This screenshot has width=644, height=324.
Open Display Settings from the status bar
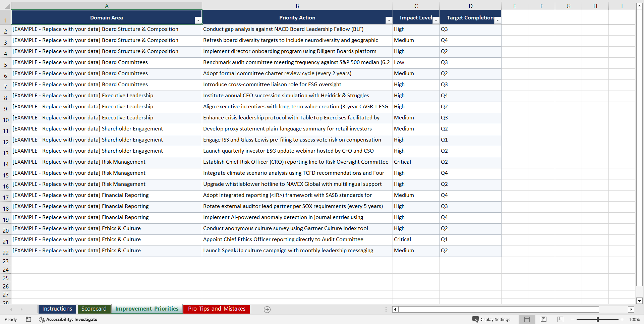[491, 319]
